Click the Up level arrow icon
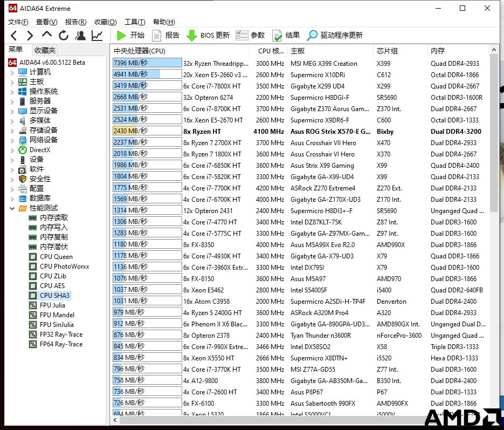This screenshot has width=504, height=430. coord(46,34)
